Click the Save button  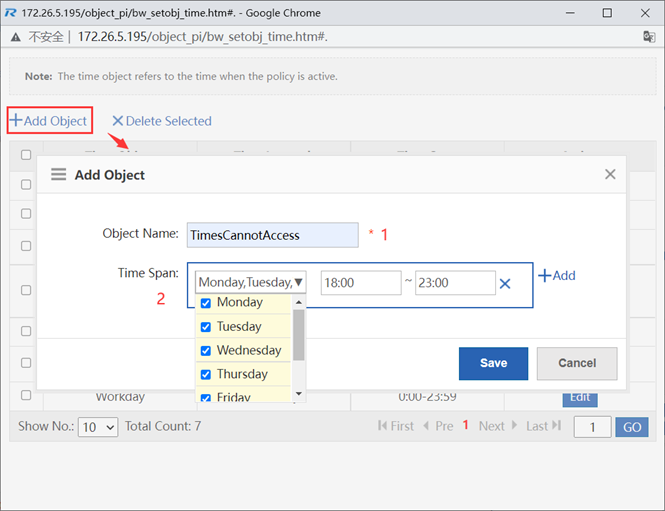(x=493, y=363)
